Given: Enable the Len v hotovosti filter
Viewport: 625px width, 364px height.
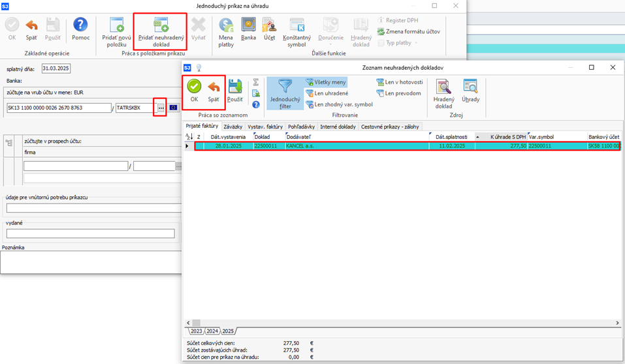Looking at the screenshot, I should click(x=400, y=82).
